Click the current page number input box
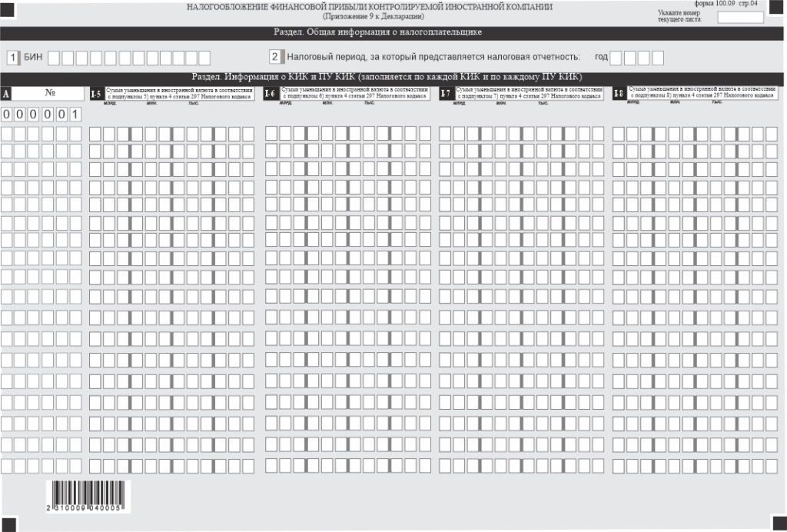787x532 pixels. pyautogui.click(x=740, y=17)
